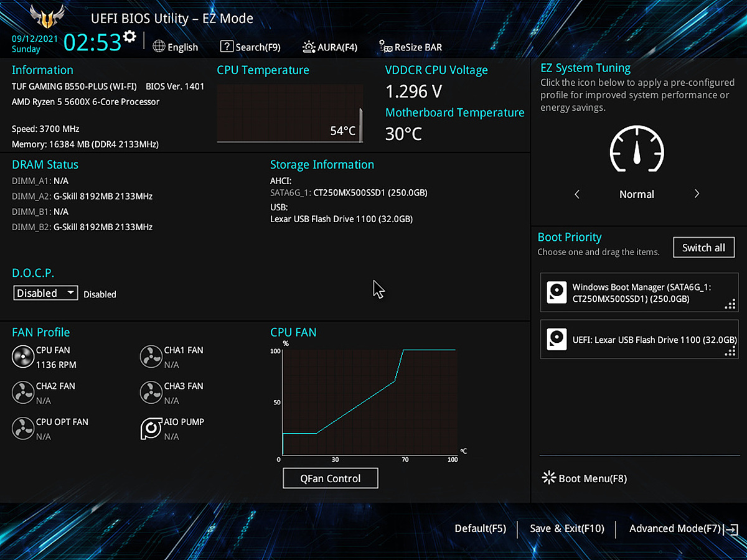Click Save & Exit(F10)
Screen dimensions: 747x560
567,528
